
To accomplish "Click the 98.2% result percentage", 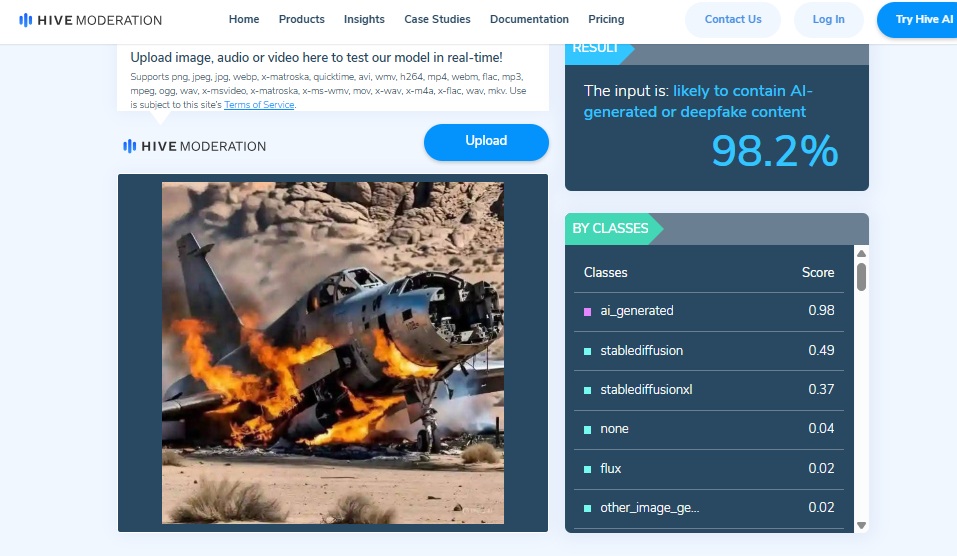I will tap(775, 151).
